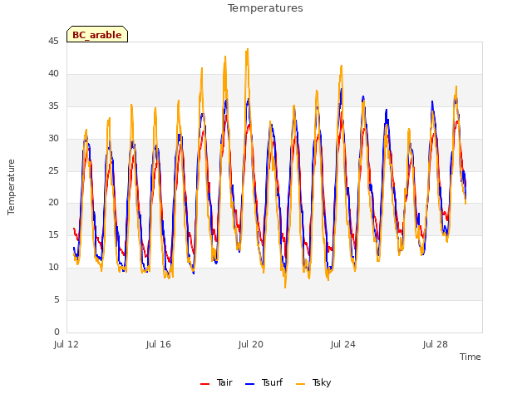Click the lowest Tsky trough below 10
Image resolution: width=532 pixels, height=399 pixels.
click(x=285, y=287)
